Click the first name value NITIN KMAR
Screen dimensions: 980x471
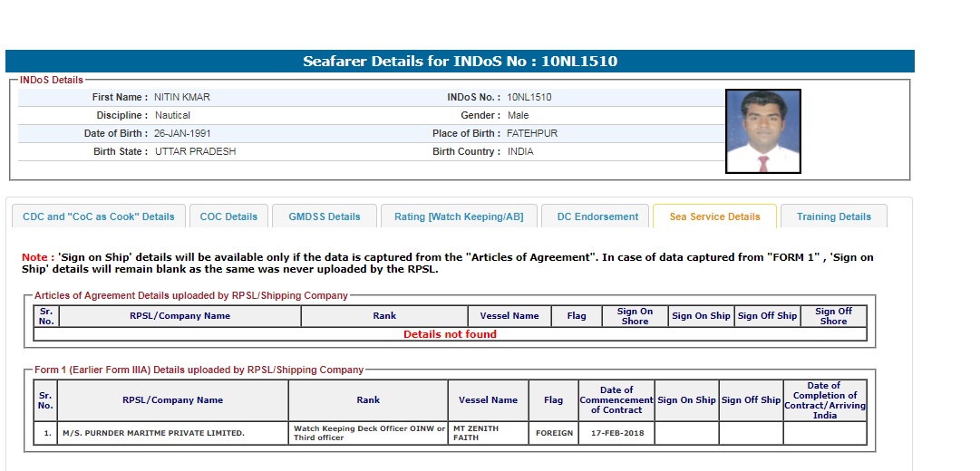pos(182,97)
